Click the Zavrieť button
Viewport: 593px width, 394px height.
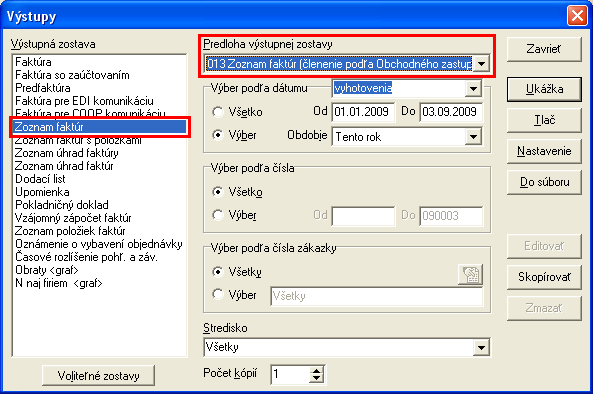[544, 49]
